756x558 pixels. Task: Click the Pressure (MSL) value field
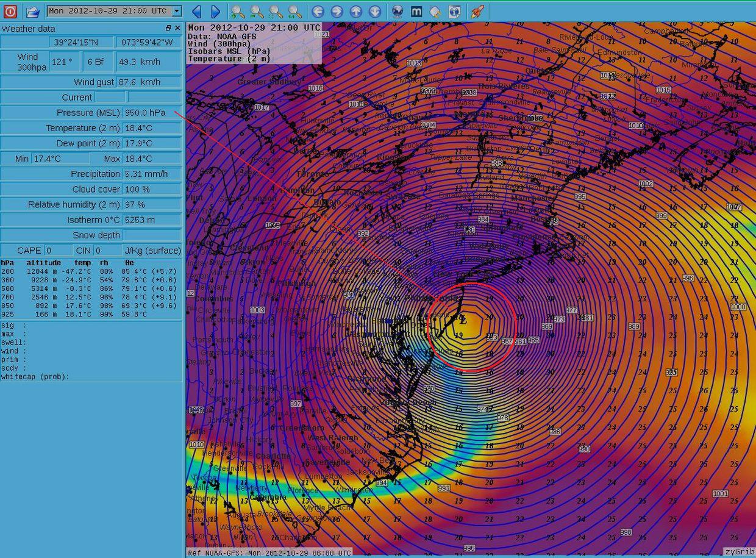coord(151,113)
